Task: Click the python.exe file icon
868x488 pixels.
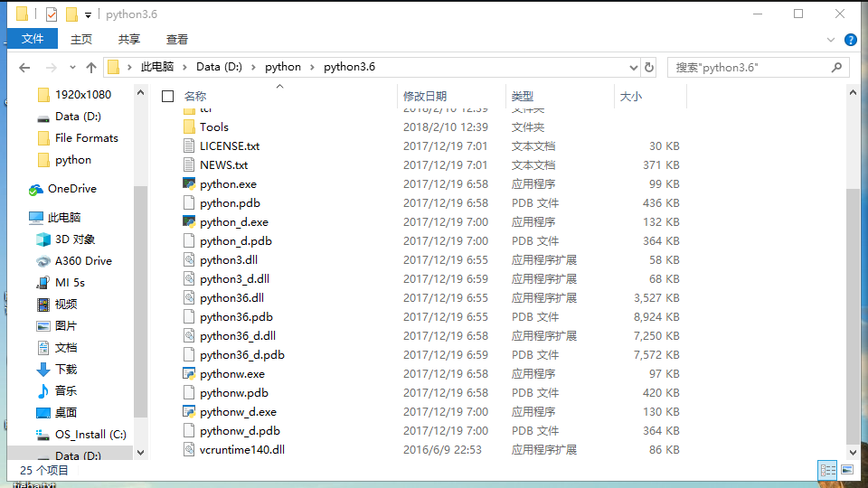Action: pos(189,183)
